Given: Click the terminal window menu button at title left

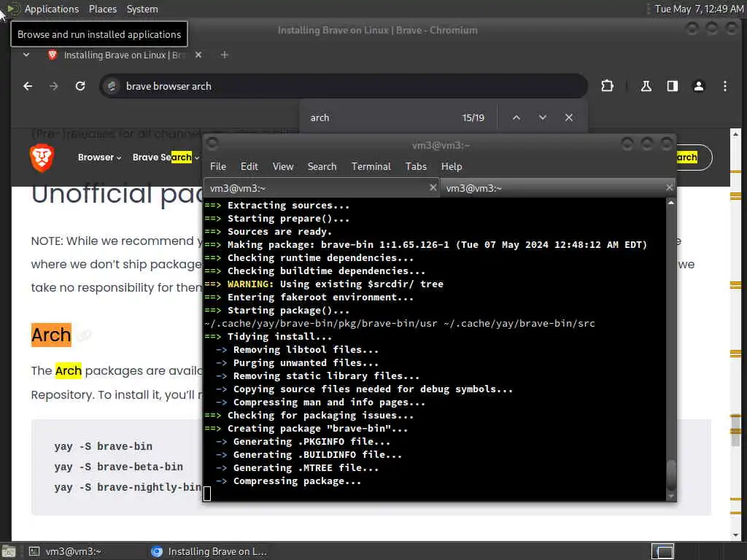Looking at the screenshot, I should pyautogui.click(x=212, y=144).
